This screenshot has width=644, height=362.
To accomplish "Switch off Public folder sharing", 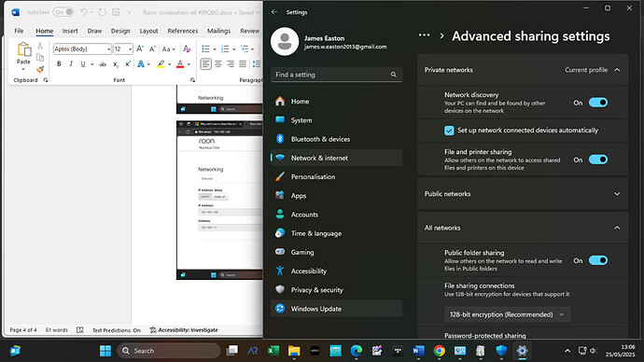I will (598, 260).
